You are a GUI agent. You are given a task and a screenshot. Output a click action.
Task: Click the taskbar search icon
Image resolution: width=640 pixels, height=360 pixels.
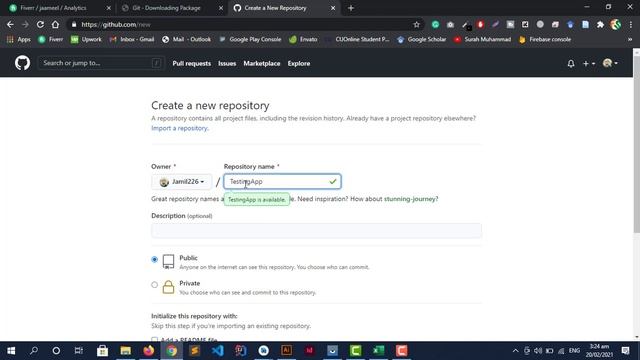34,351
